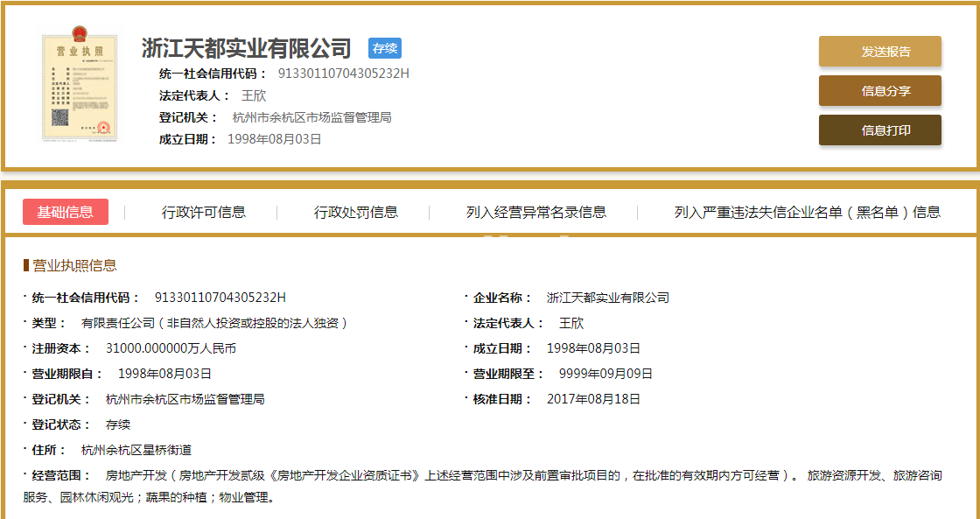This screenshot has width=980, height=519.
Task: Click the 企业名称 value 浙江天都实业有限公司
Action: [607, 298]
